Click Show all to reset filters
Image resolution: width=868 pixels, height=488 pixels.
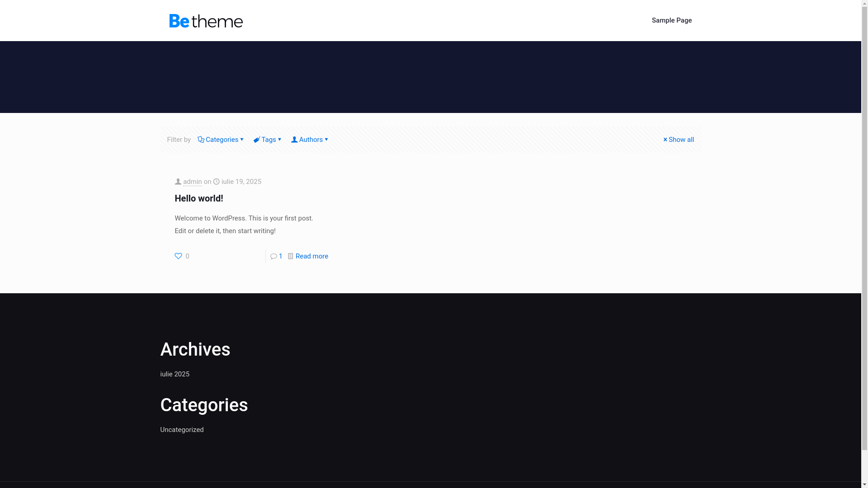click(x=678, y=140)
